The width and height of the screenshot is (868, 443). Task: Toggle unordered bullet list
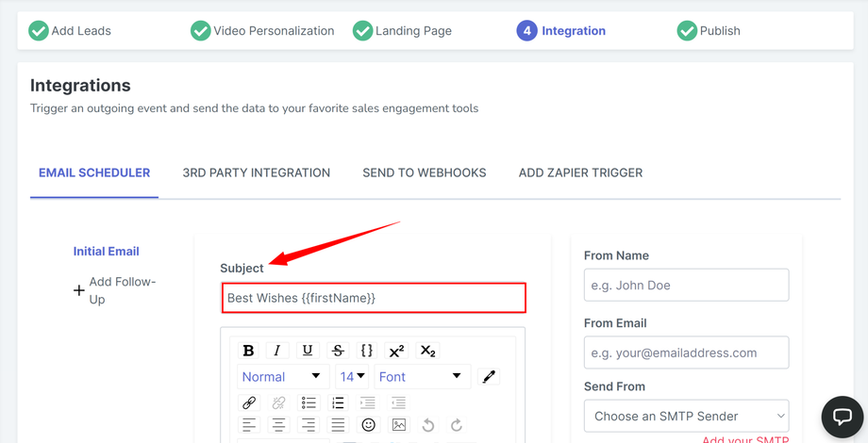(x=309, y=402)
